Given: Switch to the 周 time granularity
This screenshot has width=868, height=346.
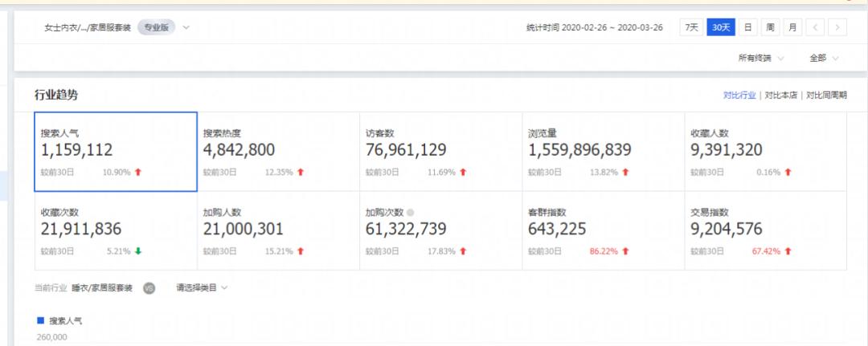Looking at the screenshot, I should coord(770,27).
